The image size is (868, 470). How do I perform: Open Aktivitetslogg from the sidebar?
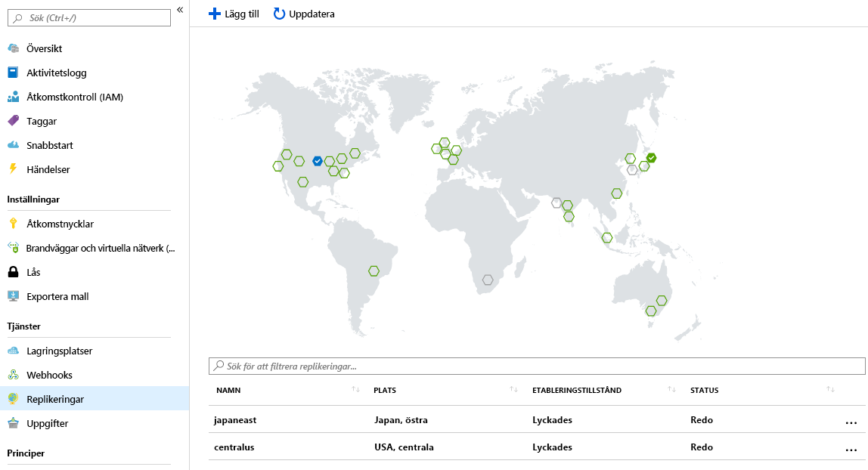(x=57, y=73)
